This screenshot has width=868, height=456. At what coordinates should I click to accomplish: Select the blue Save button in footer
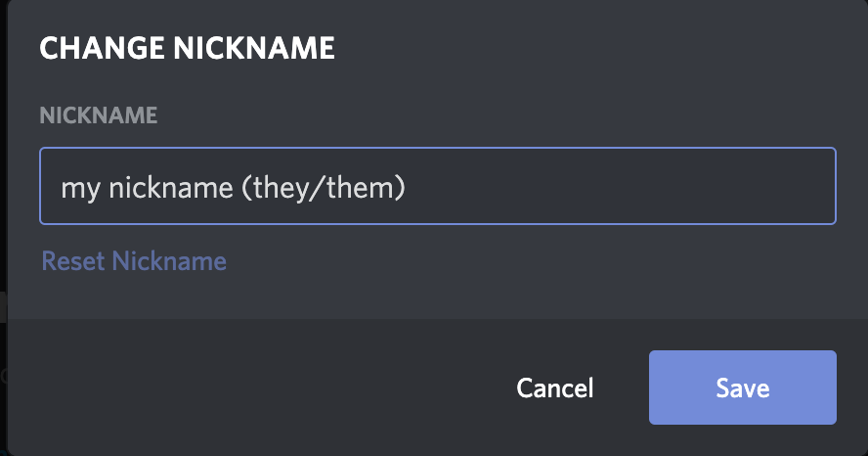[742, 388]
